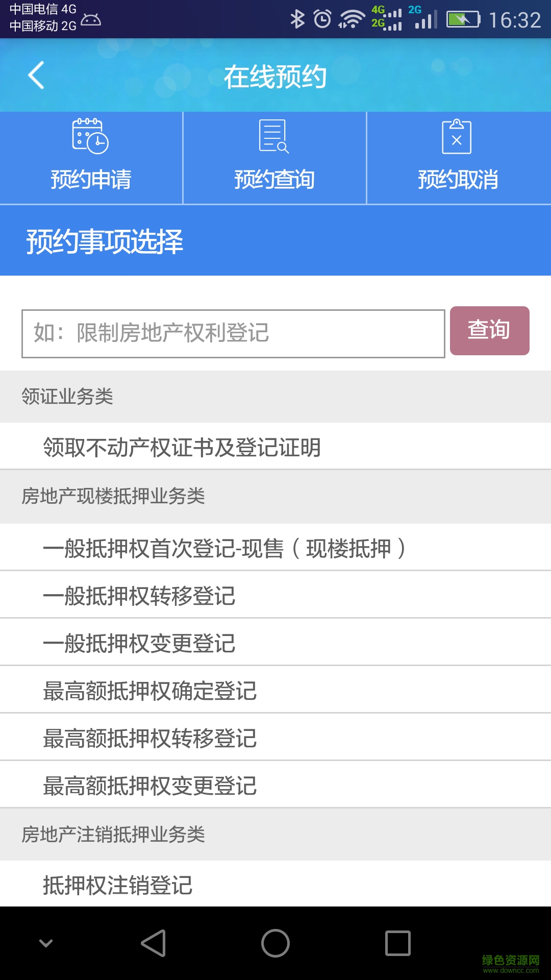Open the 预约查询 document search icon
This screenshot has width=551, height=980.
coord(274,136)
